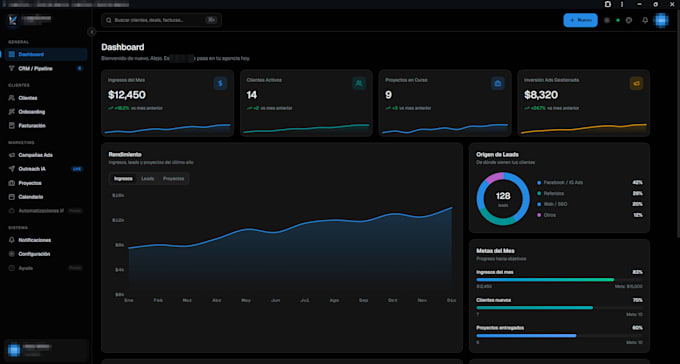Click the app logo in the top-left
This screenshot has height=364, width=680.
12,20
